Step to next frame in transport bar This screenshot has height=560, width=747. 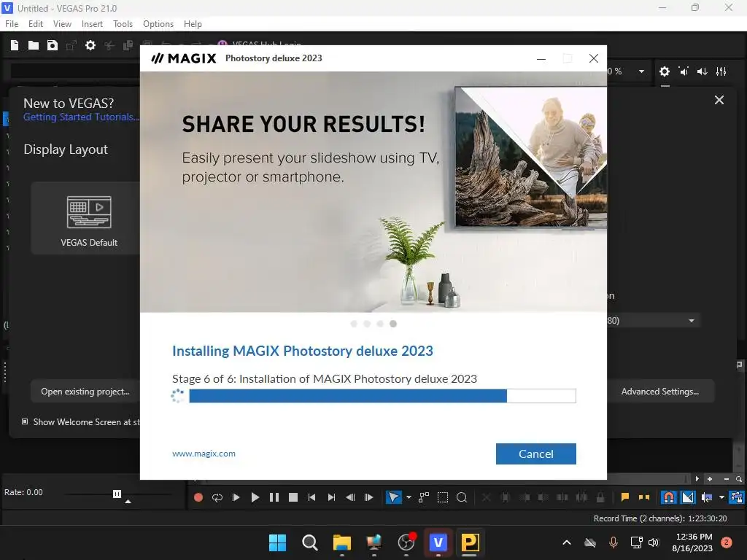click(x=368, y=497)
